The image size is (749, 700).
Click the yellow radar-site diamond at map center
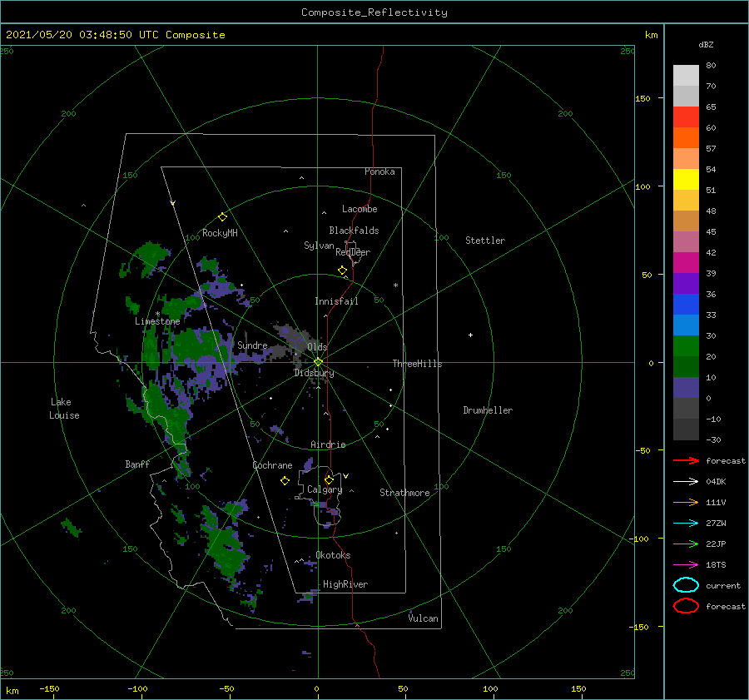coord(318,362)
